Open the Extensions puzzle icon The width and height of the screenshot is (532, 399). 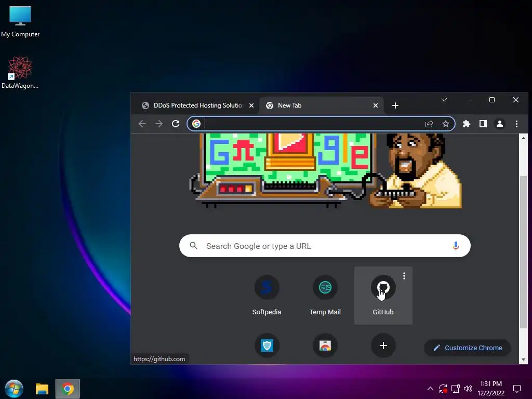click(467, 124)
